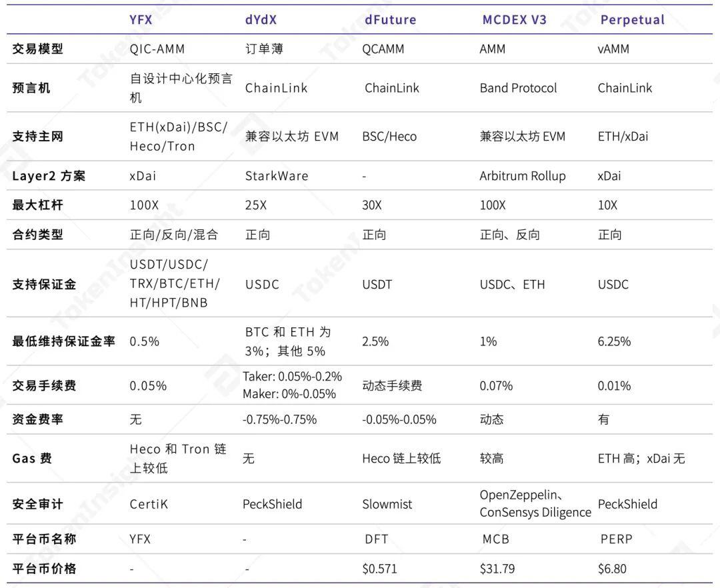This screenshot has height=588, width=720.
Task: Click the 0.01% fee cell
Action: point(614,385)
